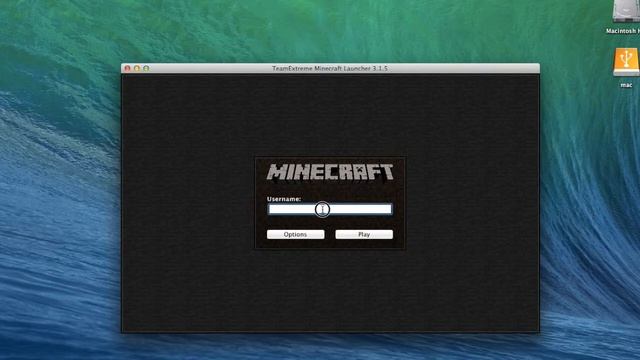The width and height of the screenshot is (640, 360).
Task: Select the Macintosh HD drive icon
Action: click(x=626, y=11)
